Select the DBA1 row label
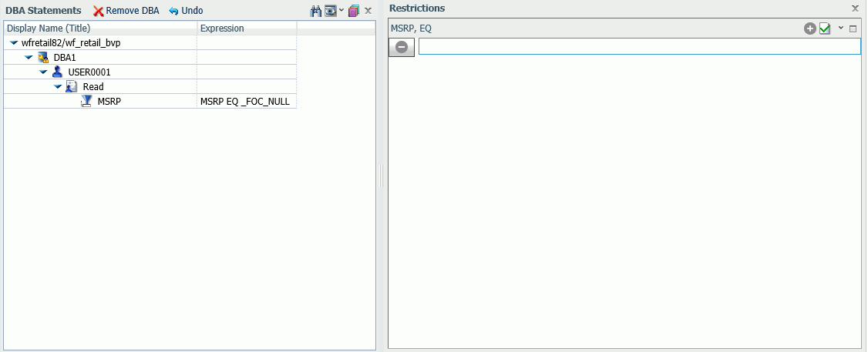868x352 pixels. tap(65, 58)
